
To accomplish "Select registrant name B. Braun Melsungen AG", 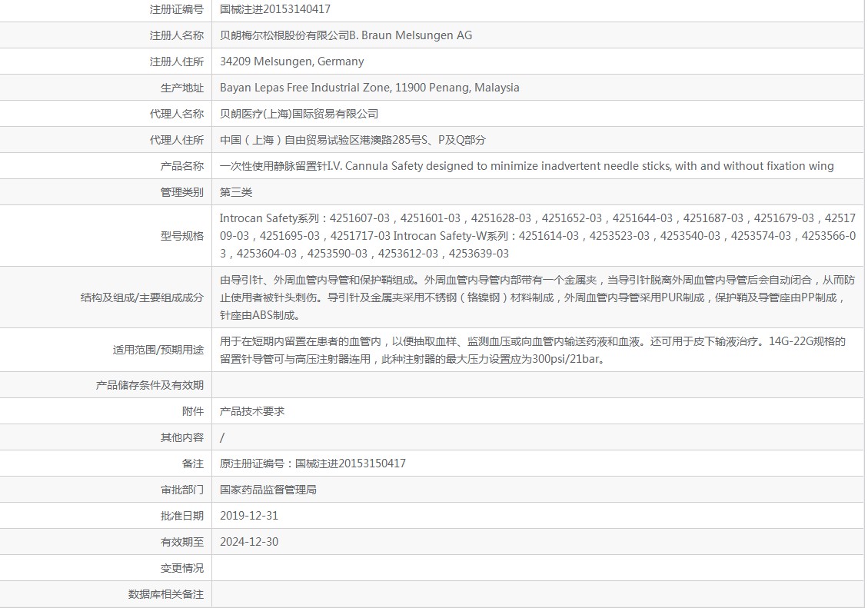I will tap(346, 35).
